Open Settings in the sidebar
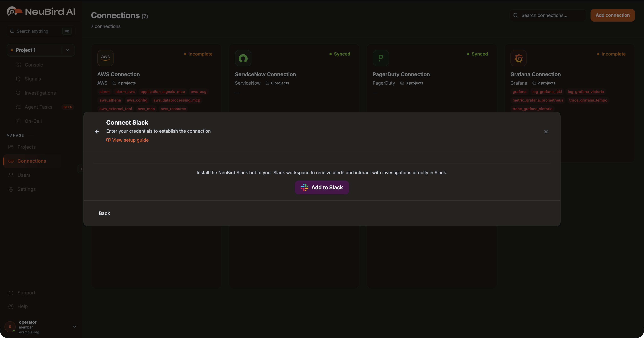This screenshot has height=338, width=644. click(x=26, y=189)
